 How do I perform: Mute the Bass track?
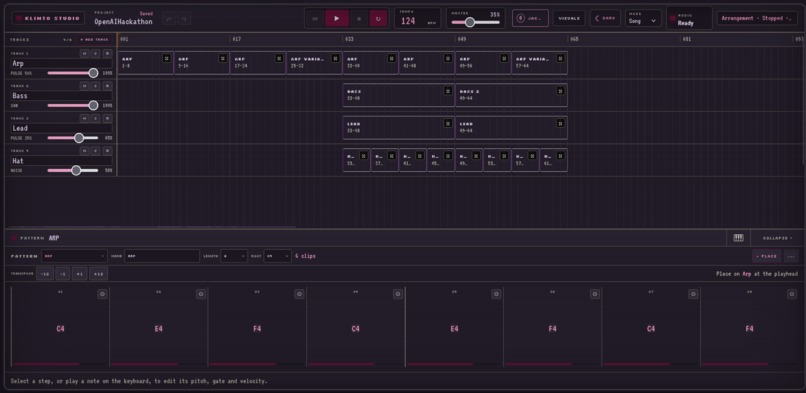84,86
